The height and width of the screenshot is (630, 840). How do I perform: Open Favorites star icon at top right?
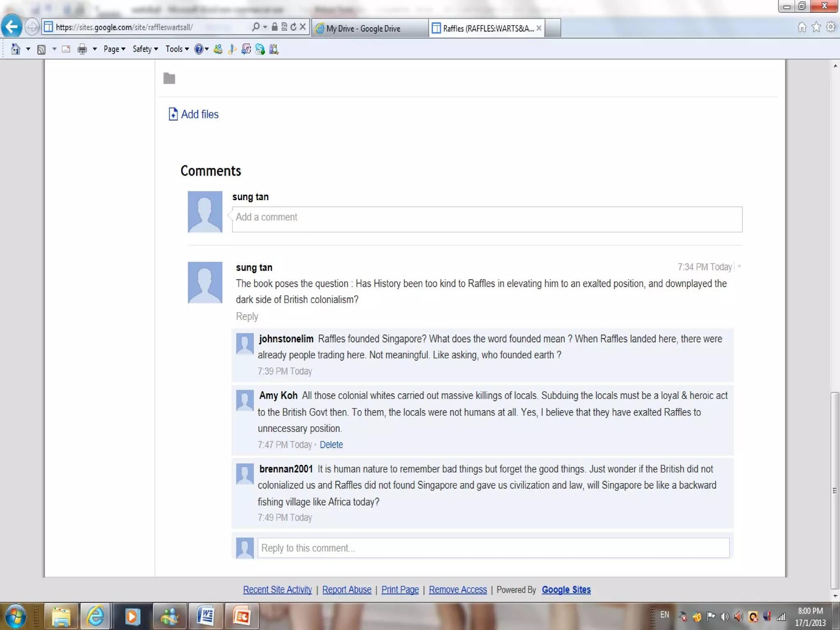[816, 27]
